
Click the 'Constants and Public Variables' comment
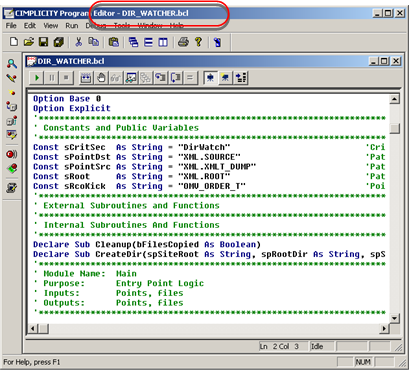coord(121,128)
